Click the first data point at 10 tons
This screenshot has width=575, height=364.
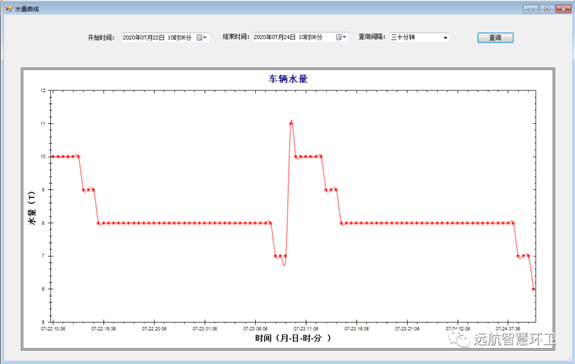(x=53, y=157)
